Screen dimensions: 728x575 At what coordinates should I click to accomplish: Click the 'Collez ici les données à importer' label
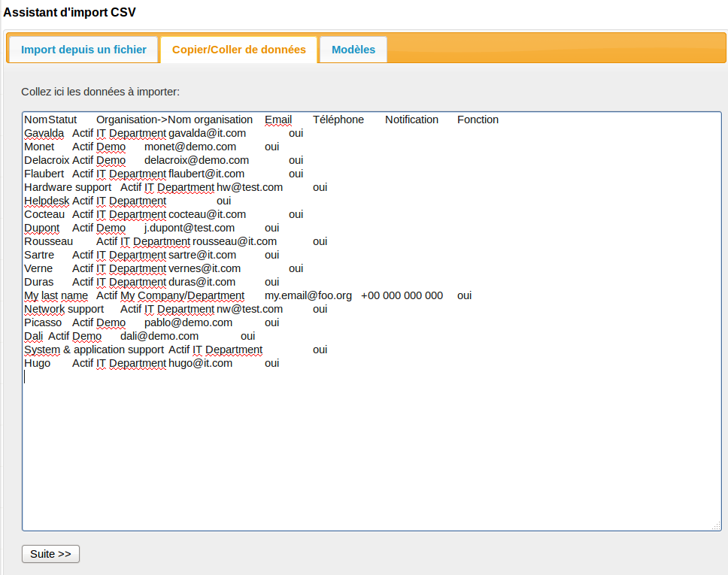[100, 92]
